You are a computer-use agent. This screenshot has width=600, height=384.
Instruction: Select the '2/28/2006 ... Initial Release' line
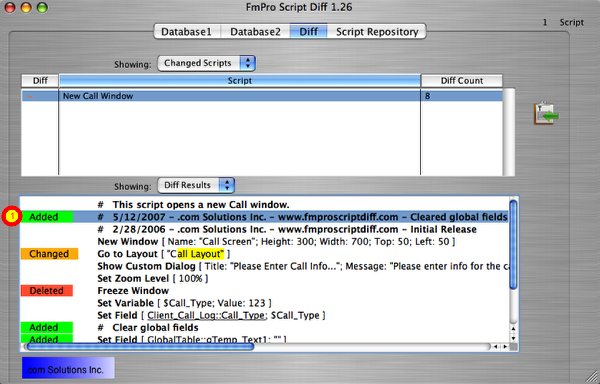point(287,229)
